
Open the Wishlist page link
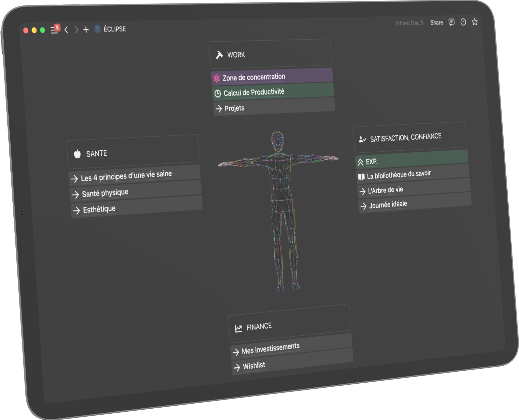(x=254, y=366)
